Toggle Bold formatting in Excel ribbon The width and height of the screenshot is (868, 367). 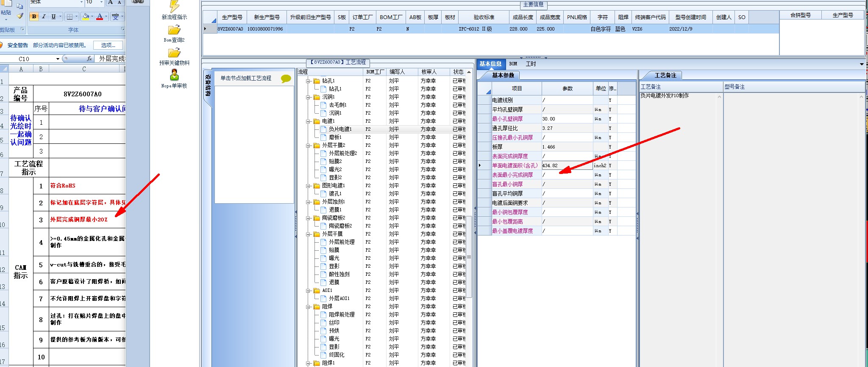pos(34,17)
